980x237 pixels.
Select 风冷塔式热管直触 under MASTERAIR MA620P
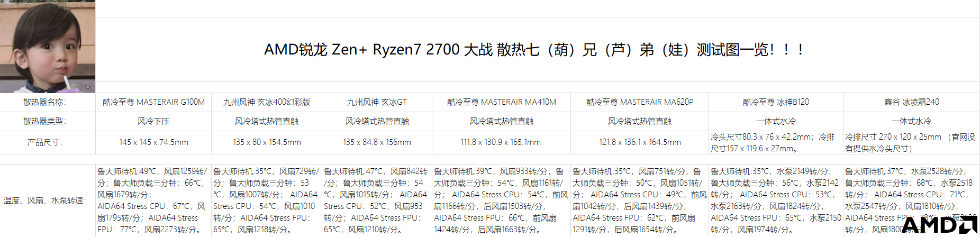(x=639, y=121)
